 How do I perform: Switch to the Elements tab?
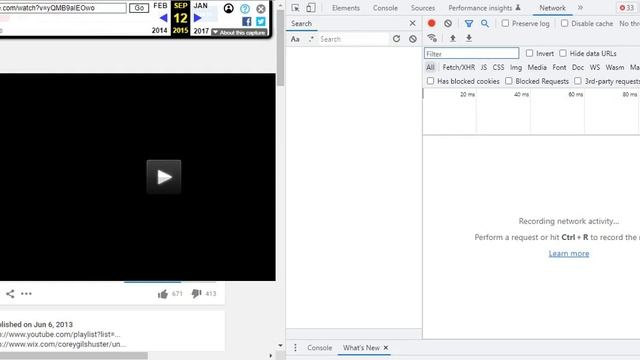[x=346, y=8]
